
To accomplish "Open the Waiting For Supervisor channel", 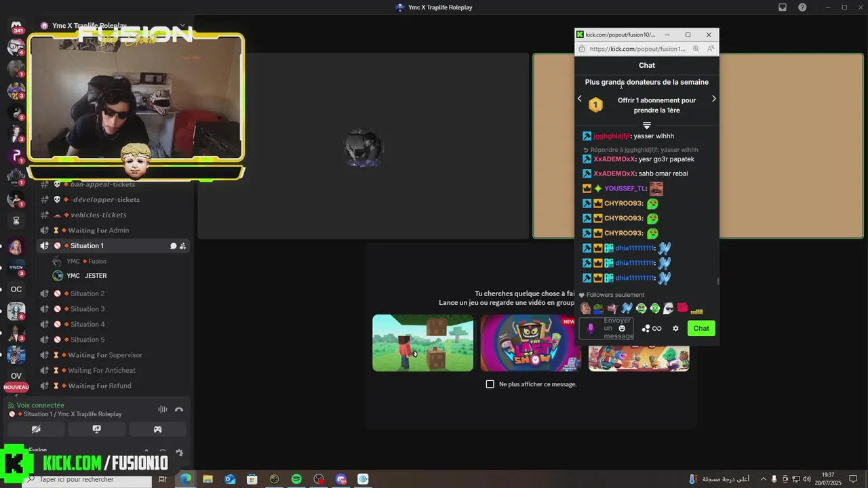I will 113,355.
